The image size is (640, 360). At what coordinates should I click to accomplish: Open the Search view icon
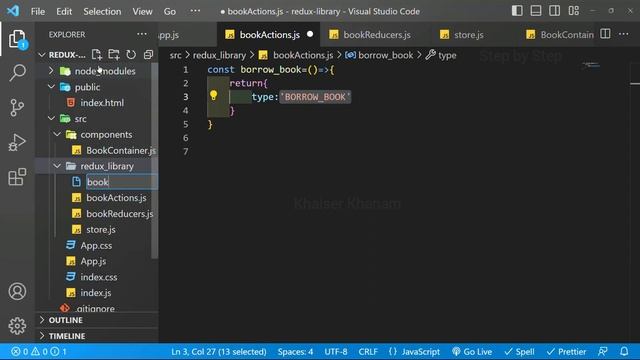coord(17,73)
